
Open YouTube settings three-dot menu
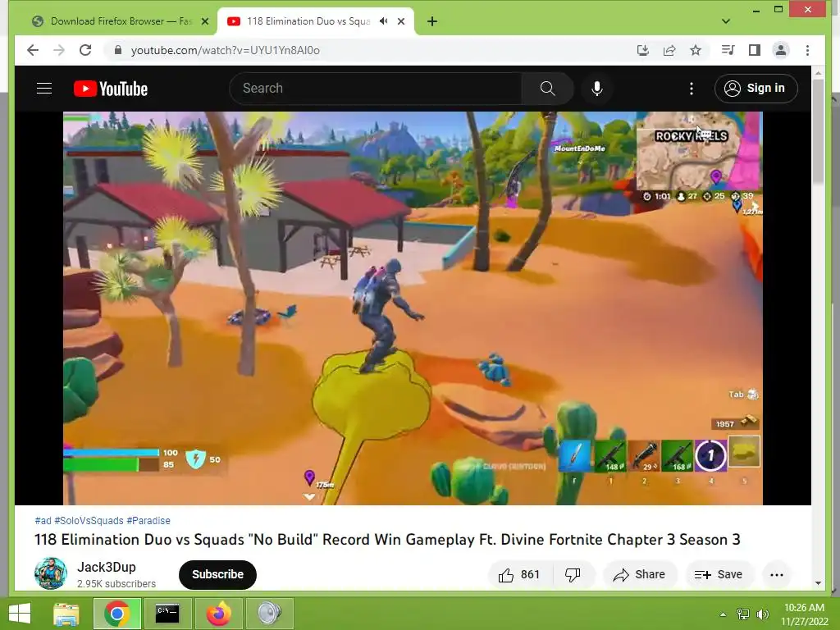click(x=691, y=89)
